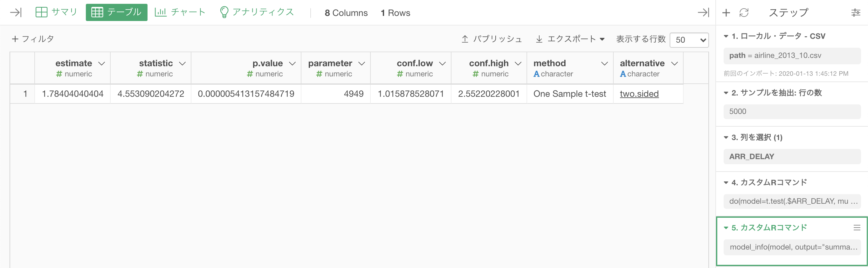Switch to the チャート tab

click(x=180, y=12)
